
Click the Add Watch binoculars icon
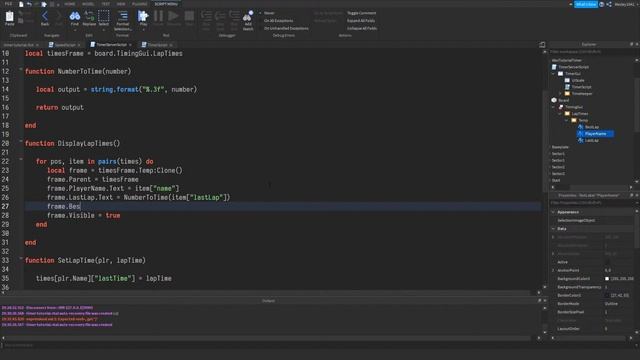(x=248, y=17)
